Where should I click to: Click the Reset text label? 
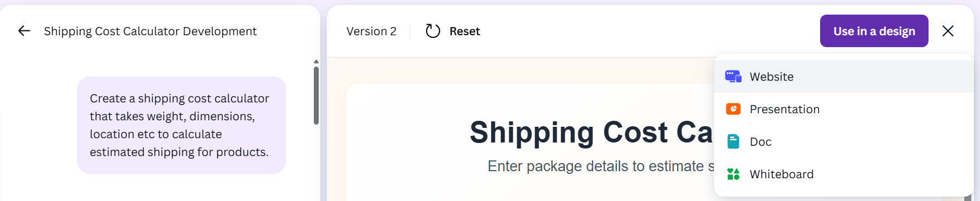(x=465, y=31)
